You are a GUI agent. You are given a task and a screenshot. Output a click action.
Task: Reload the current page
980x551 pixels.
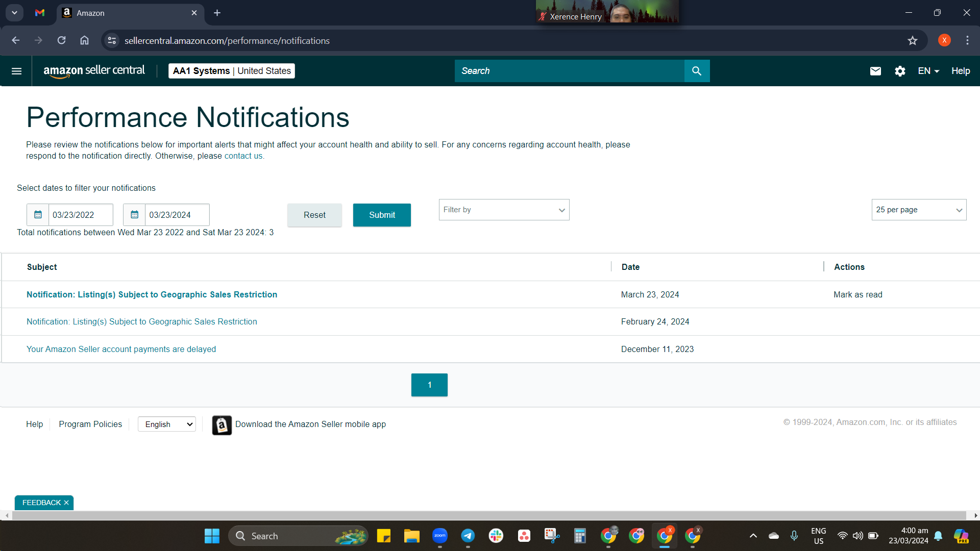[61, 40]
